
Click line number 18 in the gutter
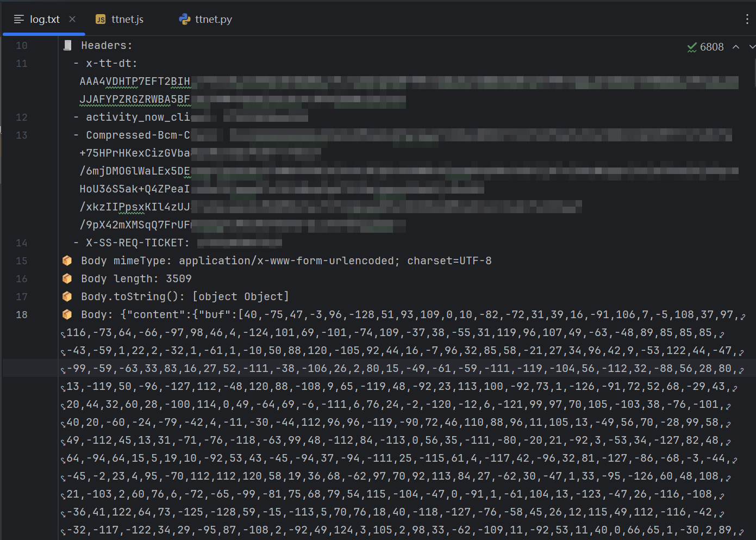tap(22, 315)
